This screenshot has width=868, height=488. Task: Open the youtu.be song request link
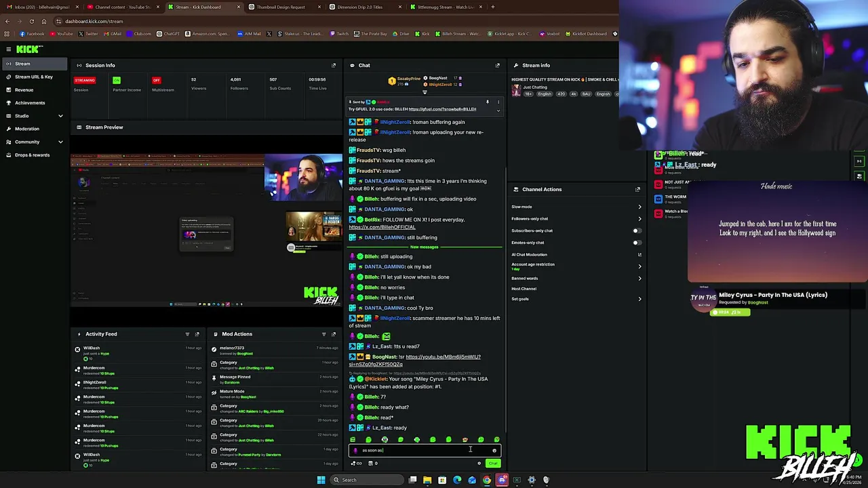pos(414,361)
